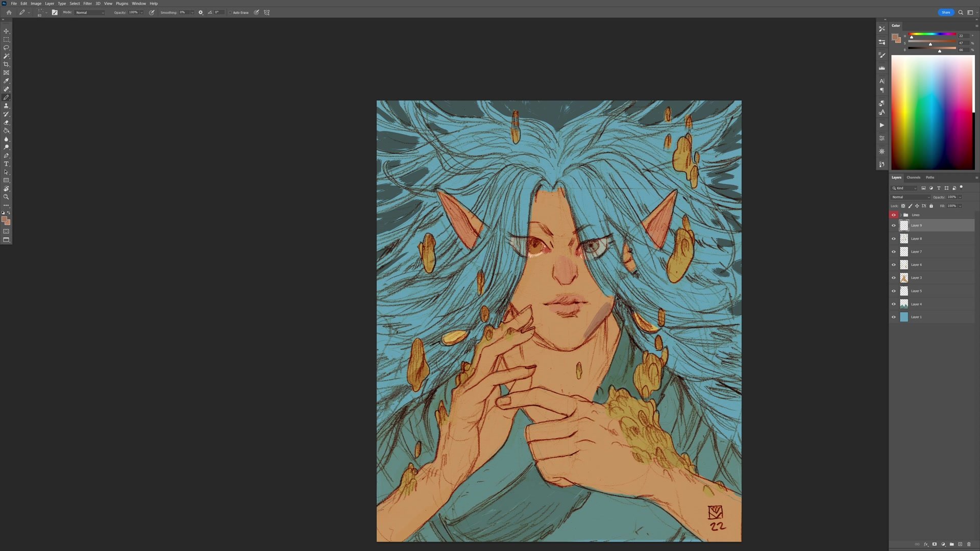Select Layer 4 thumbnail
Image resolution: width=980 pixels, height=551 pixels.
point(904,304)
